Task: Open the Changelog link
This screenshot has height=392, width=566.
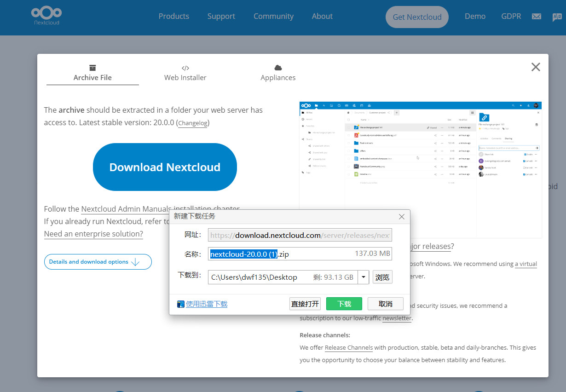Action: tap(193, 123)
